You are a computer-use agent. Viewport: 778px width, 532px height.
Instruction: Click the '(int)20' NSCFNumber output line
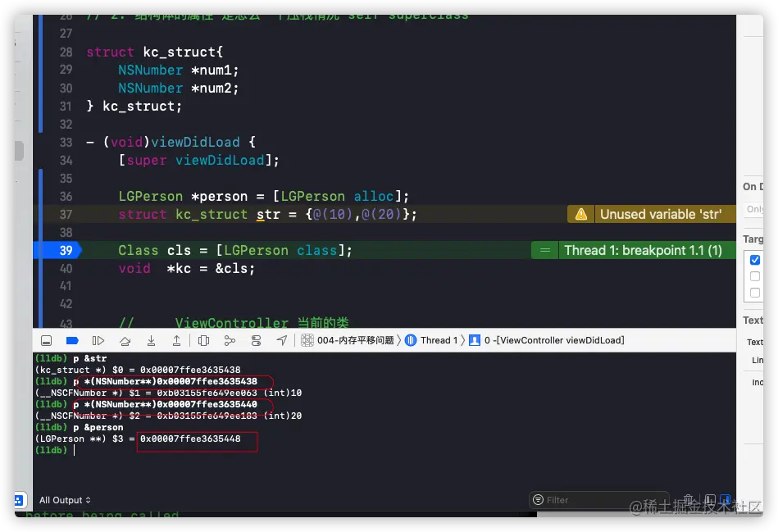168,416
